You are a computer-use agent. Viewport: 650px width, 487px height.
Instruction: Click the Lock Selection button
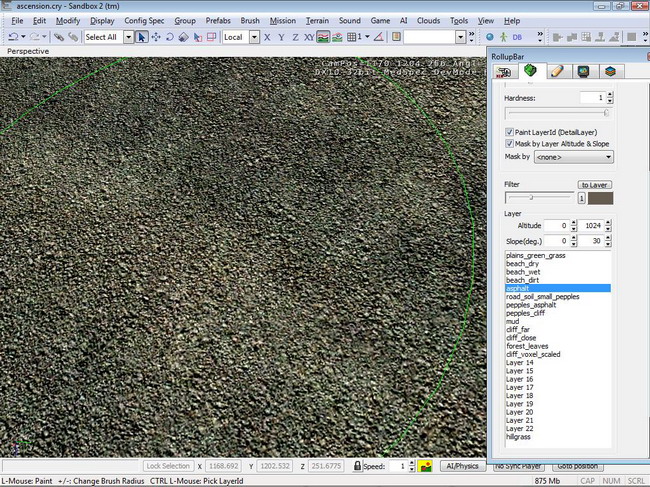pyautogui.click(x=168, y=466)
